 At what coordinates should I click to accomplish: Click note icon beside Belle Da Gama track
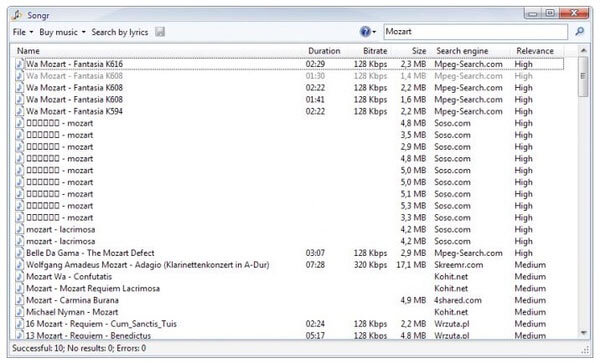pyautogui.click(x=20, y=253)
